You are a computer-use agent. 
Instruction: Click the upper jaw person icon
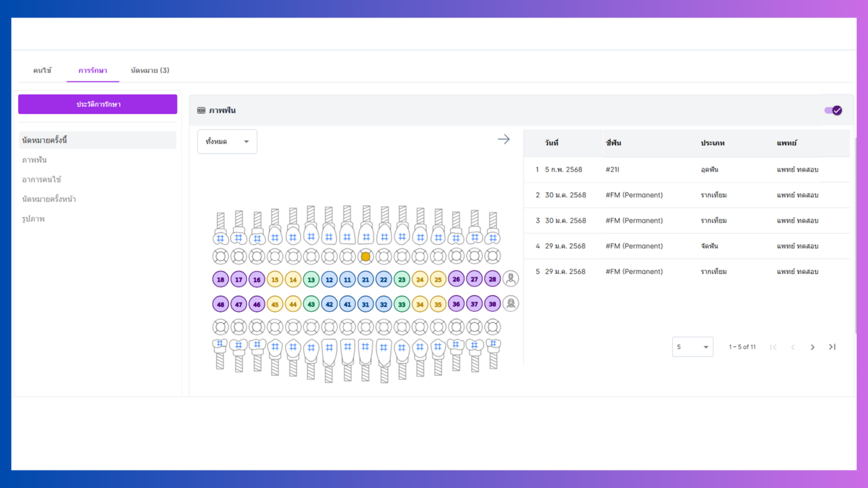point(511,279)
